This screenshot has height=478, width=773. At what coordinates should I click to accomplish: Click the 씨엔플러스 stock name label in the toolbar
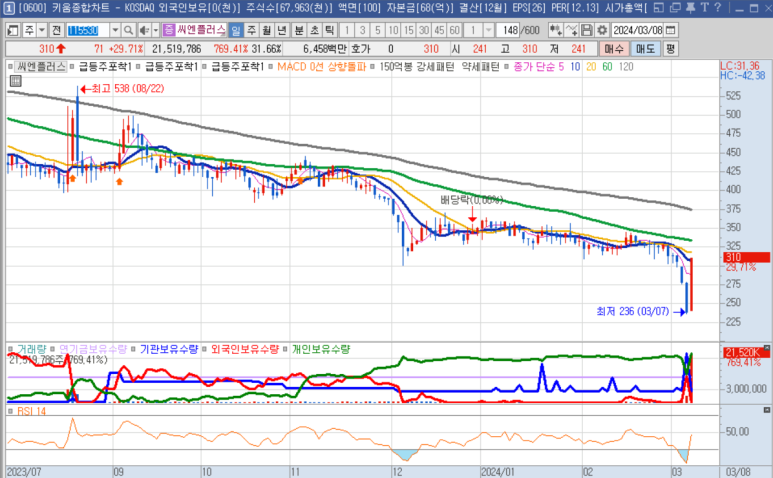201,30
